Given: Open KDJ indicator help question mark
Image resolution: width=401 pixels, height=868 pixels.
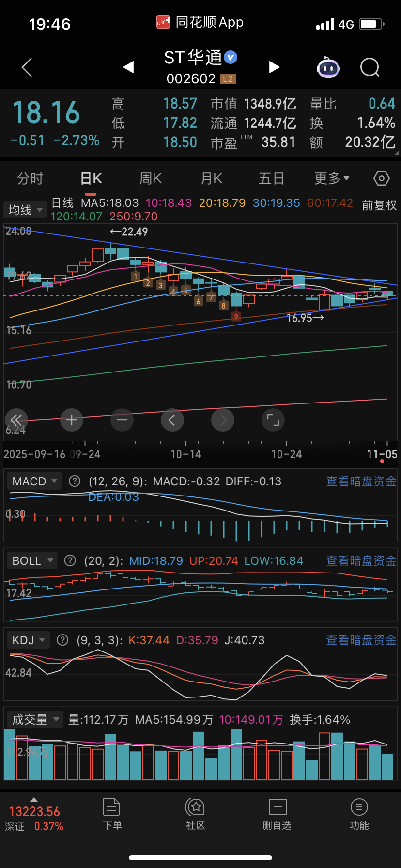Looking at the screenshot, I should [x=62, y=640].
